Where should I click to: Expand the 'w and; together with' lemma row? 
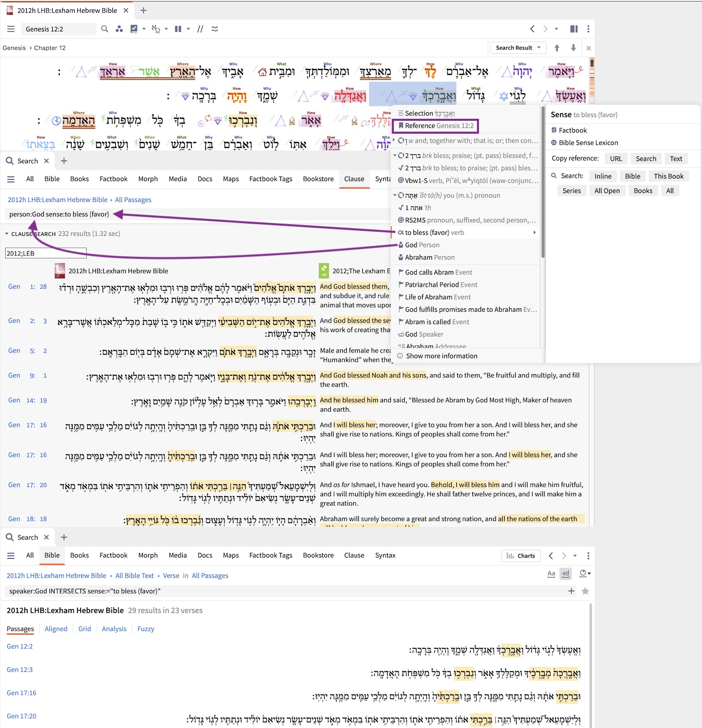click(x=394, y=140)
